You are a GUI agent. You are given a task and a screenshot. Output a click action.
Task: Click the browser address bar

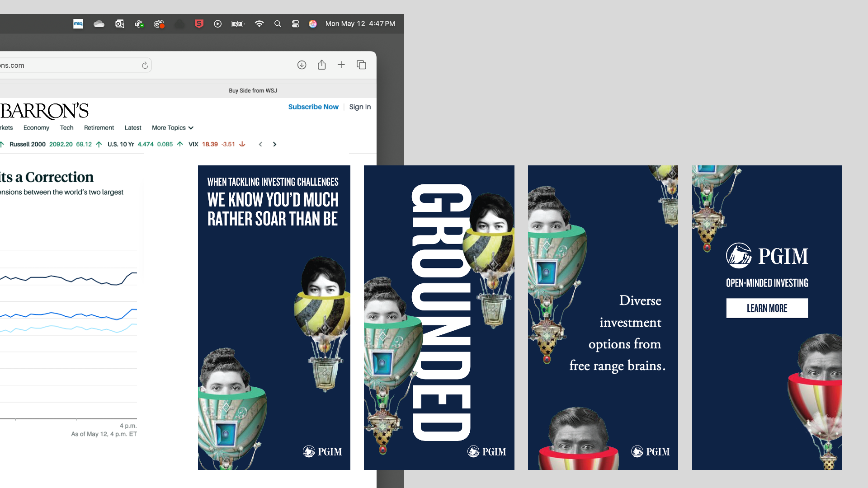coord(68,66)
